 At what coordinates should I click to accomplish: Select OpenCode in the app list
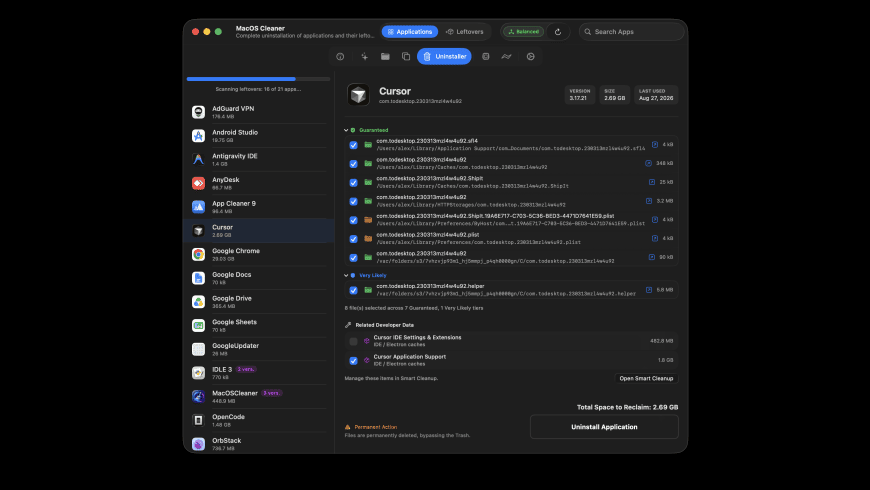pos(259,420)
